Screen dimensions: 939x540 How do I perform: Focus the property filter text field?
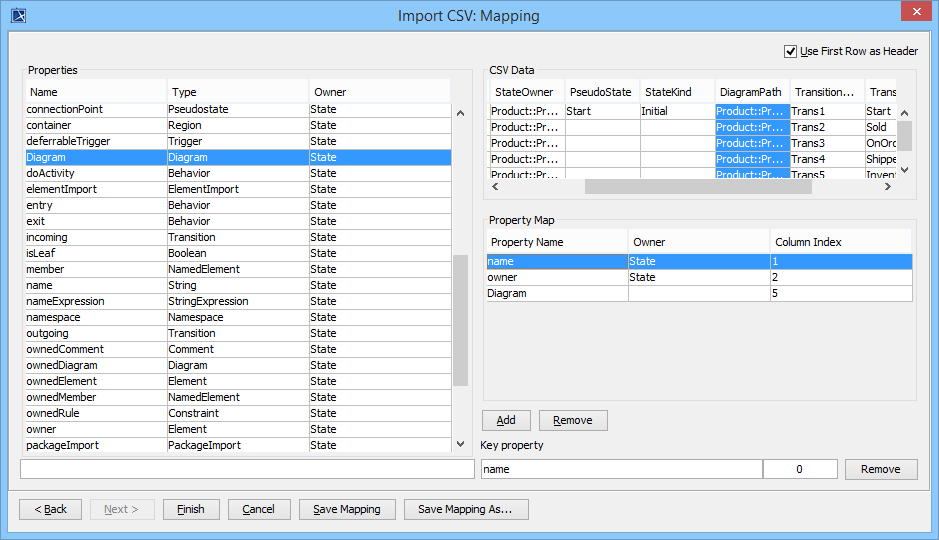pos(247,469)
